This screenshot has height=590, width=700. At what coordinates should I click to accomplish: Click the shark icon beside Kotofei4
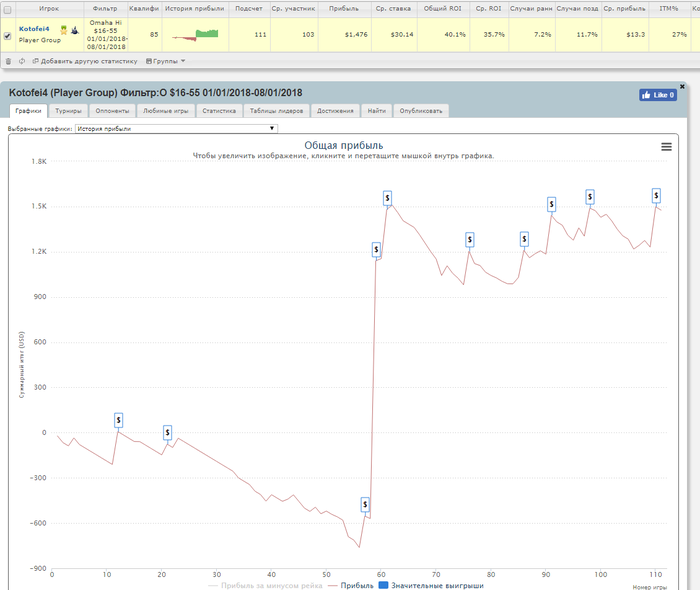[x=75, y=30]
